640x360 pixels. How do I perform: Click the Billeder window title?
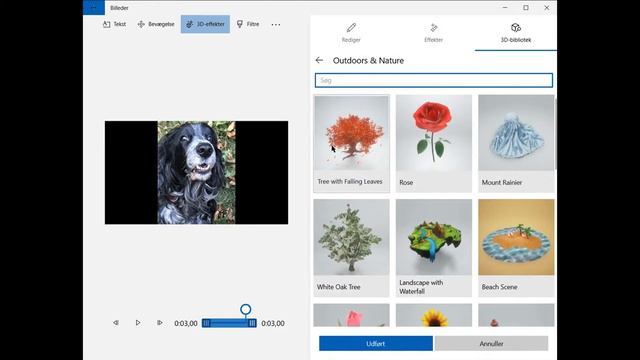pyautogui.click(x=119, y=8)
